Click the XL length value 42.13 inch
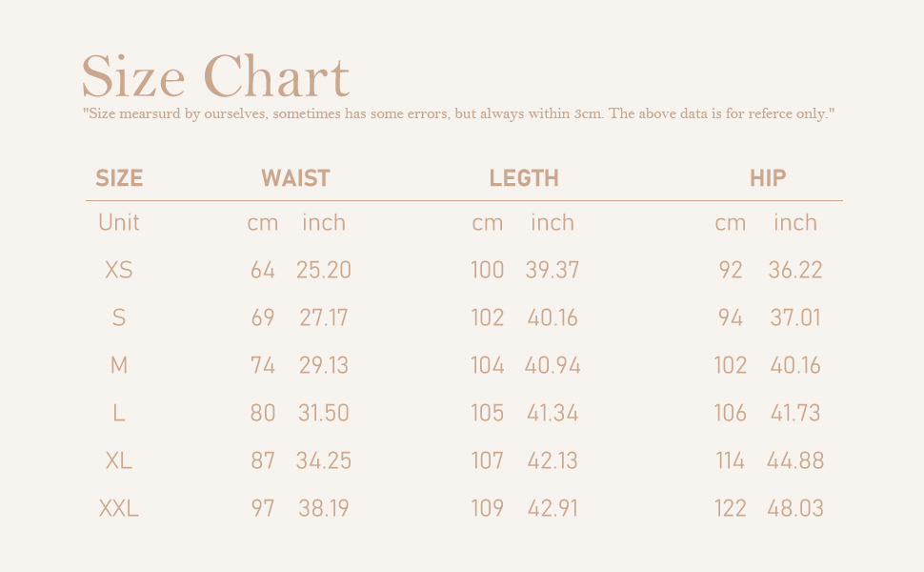The image size is (924, 572). click(x=552, y=460)
